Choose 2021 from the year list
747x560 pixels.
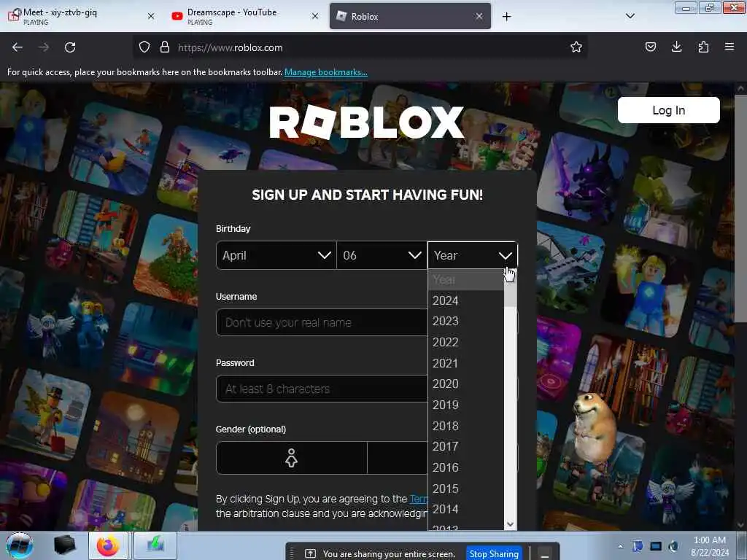coord(465,363)
